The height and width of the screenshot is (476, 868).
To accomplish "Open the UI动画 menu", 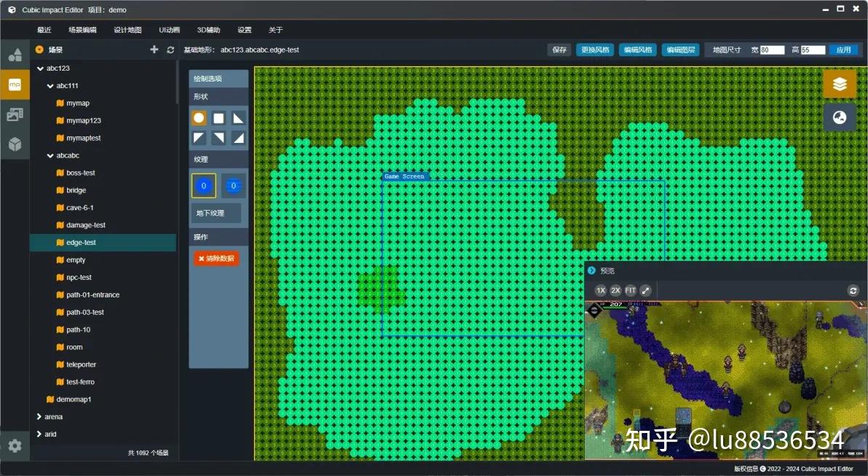I will 170,30.
